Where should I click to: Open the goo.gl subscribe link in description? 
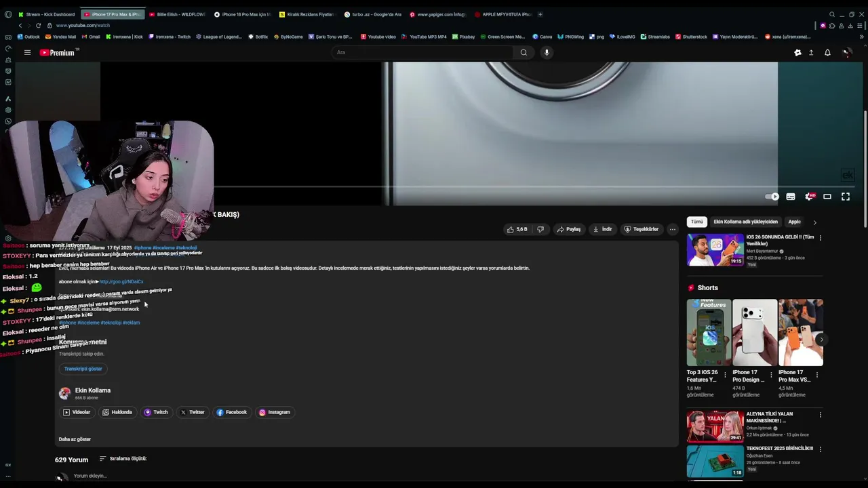[x=121, y=281]
